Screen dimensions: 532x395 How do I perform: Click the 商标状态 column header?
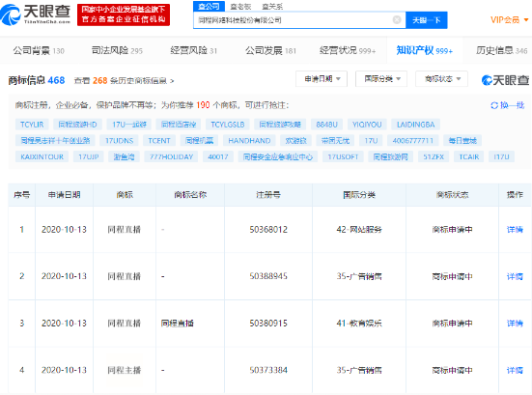pos(452,195)
